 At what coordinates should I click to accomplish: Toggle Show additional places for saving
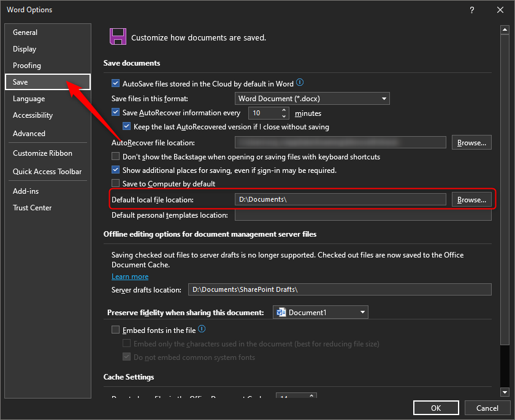click(x=116, y=170)
